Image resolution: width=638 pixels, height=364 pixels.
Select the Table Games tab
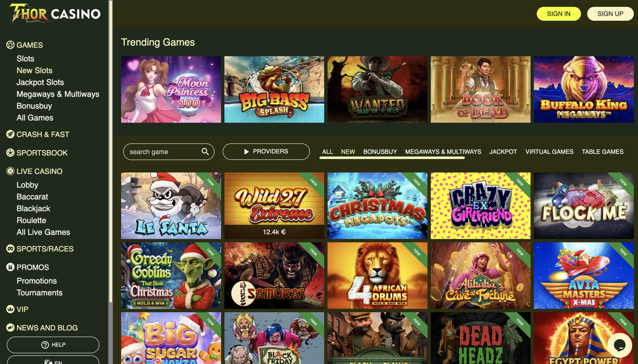[602, 152]
